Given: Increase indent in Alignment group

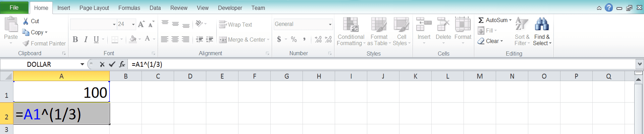Looking at the screenshot, I should point(210,40).
